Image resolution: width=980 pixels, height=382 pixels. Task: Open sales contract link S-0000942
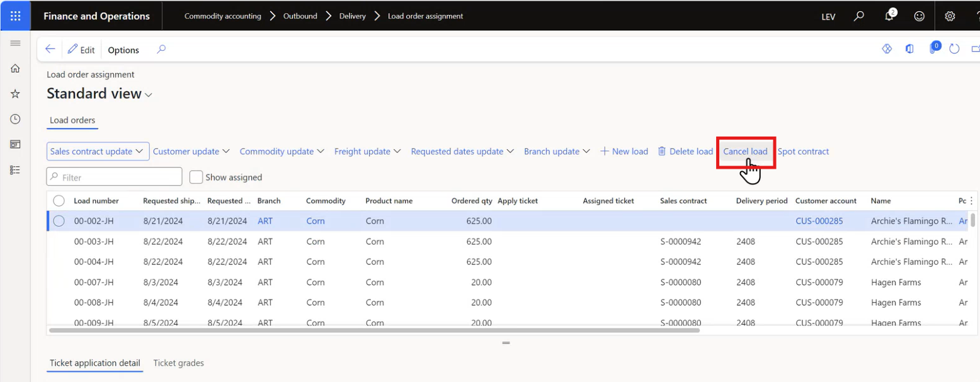pyautogui.click(x=681, y=241)
